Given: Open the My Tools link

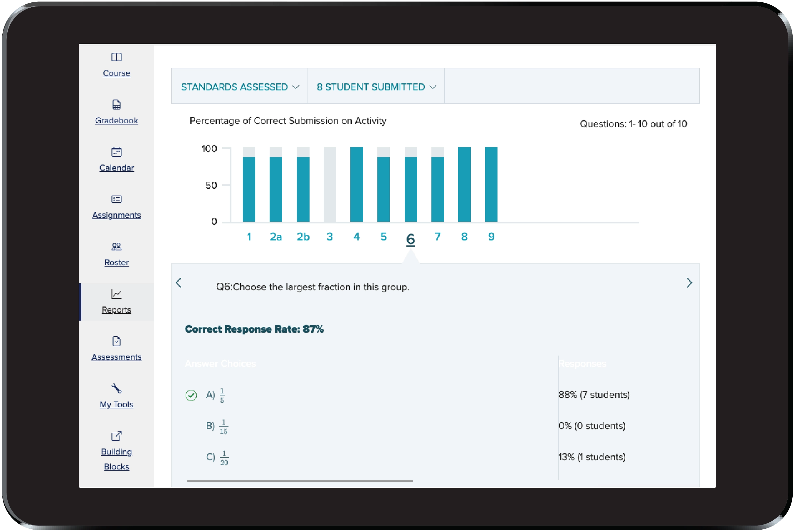Looking at the screenshot, I should click(116, 405).
